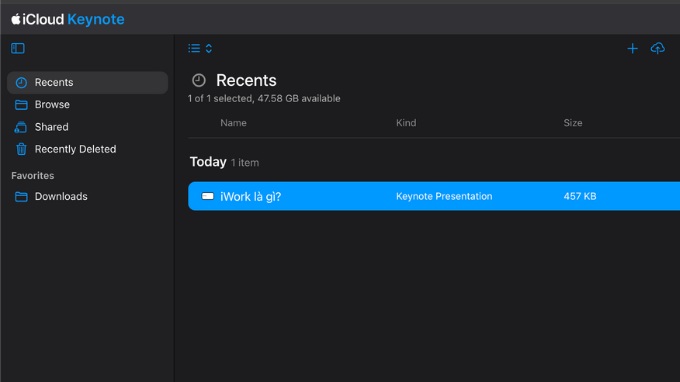Image resolution: width=680 pixels, height=382 pixels.
Task: Create a new presentation with plus icon
Action: (632, 48)
